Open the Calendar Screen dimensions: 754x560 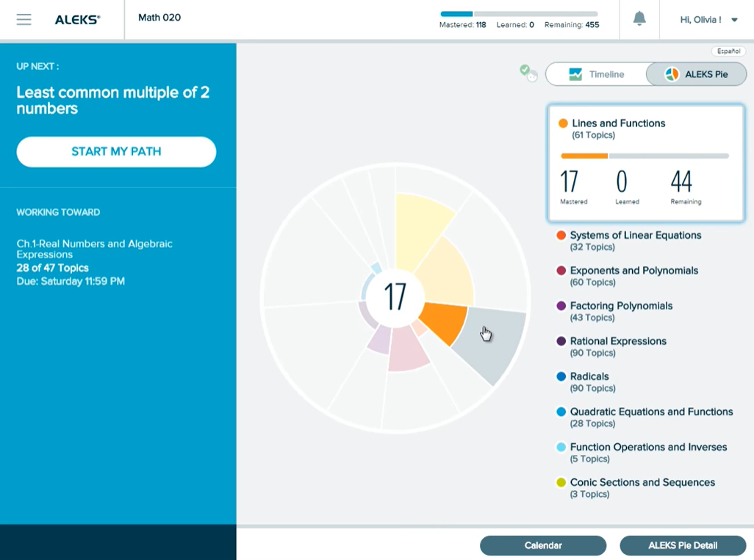543,545
